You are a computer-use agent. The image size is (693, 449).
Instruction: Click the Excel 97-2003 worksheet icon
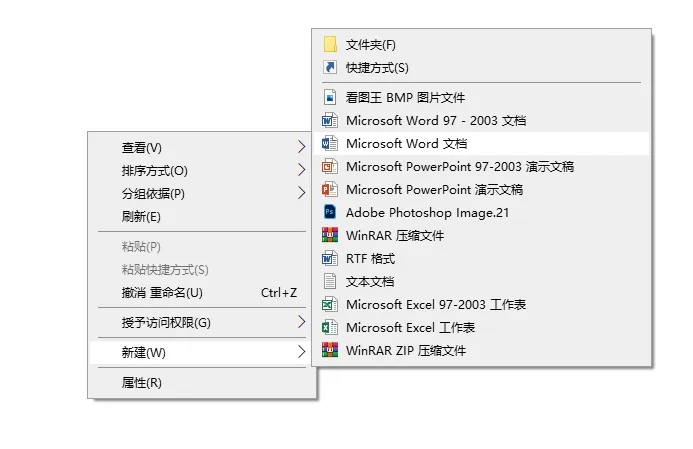click(329, 305)
